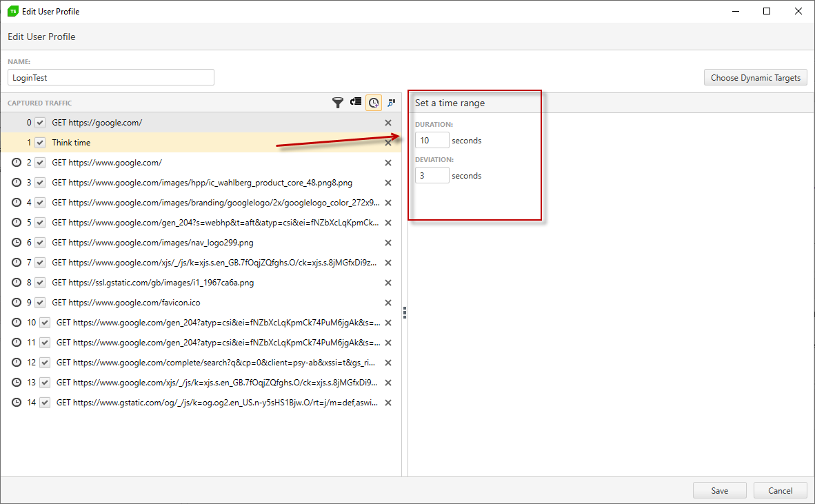815x504 pixels.
Task: Click the clock icon beside i1_1967ca6a.png
Action: [x=17, y=283]
